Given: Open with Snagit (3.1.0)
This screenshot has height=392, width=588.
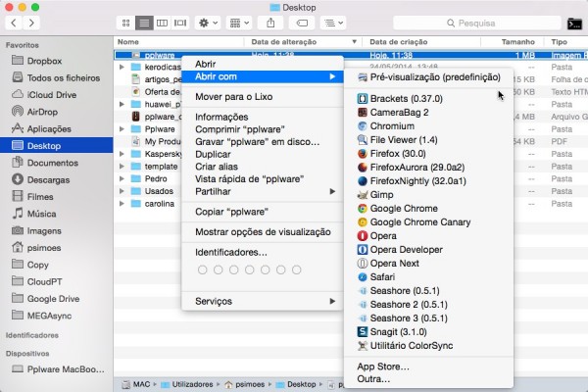Looking at the screenshot, I should (428, 332).
